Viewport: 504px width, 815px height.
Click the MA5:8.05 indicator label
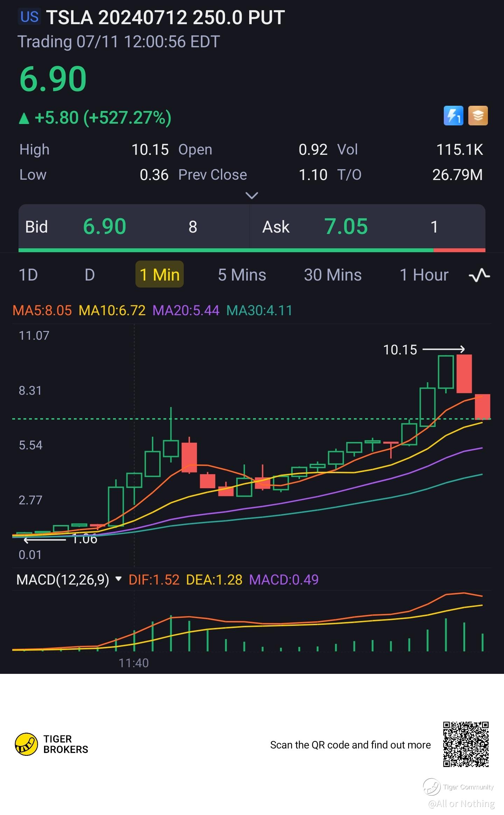[x=42, y=310]
